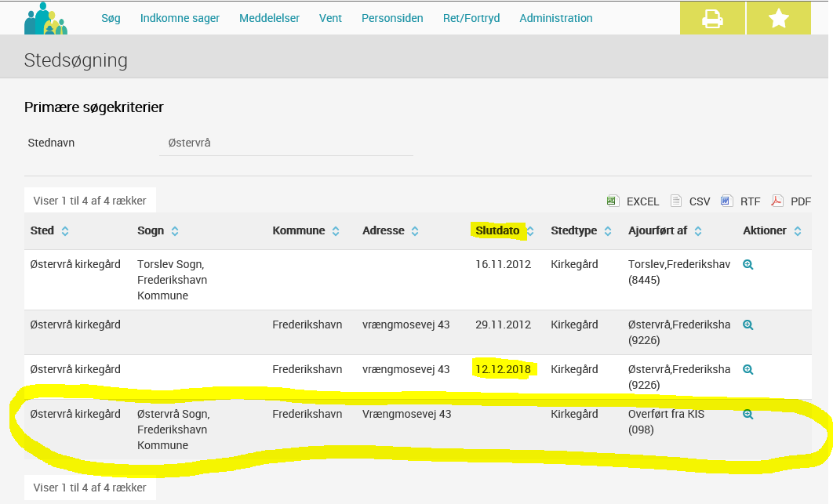Viewport: 833px width, 504px height.
Task: Click the CSV file icon
Action: [676, 201]
